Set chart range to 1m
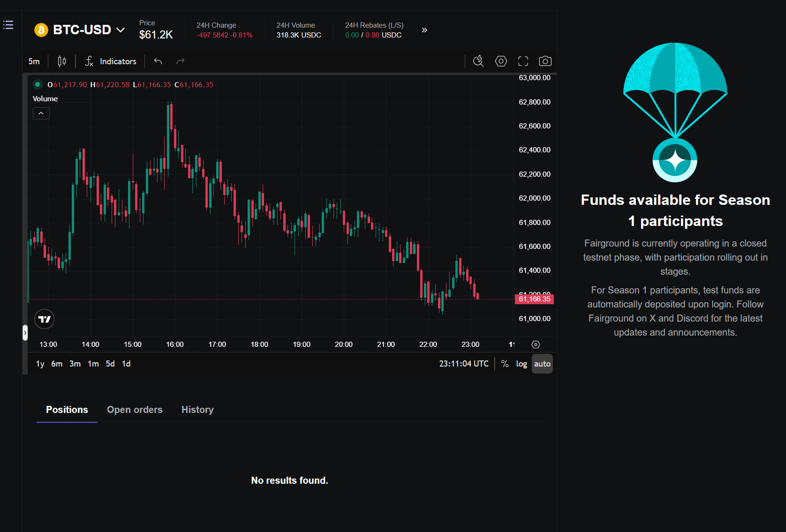This screenshot has height=532, width=786. [x=93, y=364]
